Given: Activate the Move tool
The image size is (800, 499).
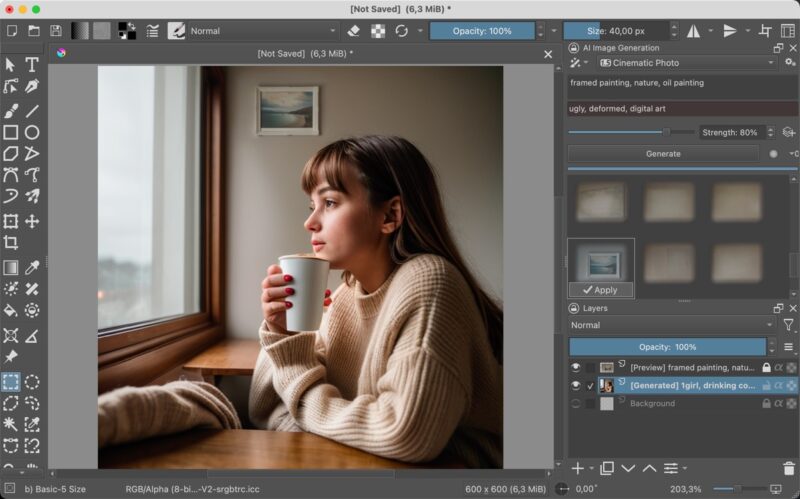Looking at the screenshot, I should (32, 221).
